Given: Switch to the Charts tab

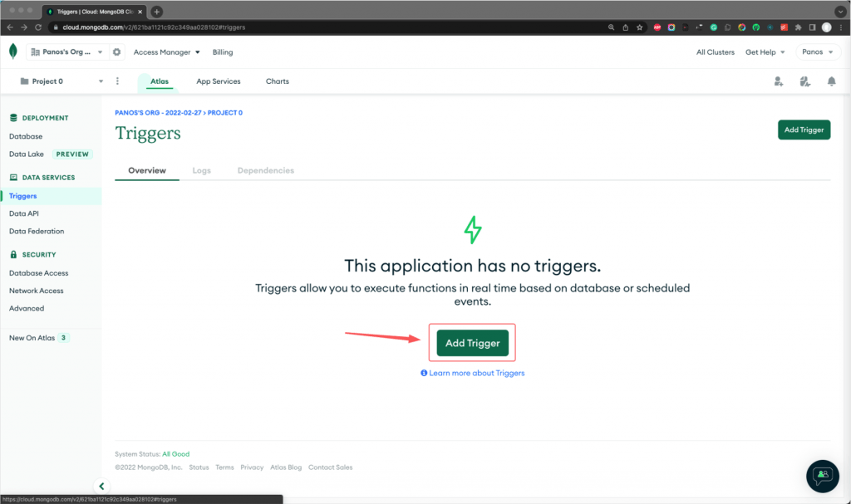Looking at the screenshot, I should [x=278, y=81].
